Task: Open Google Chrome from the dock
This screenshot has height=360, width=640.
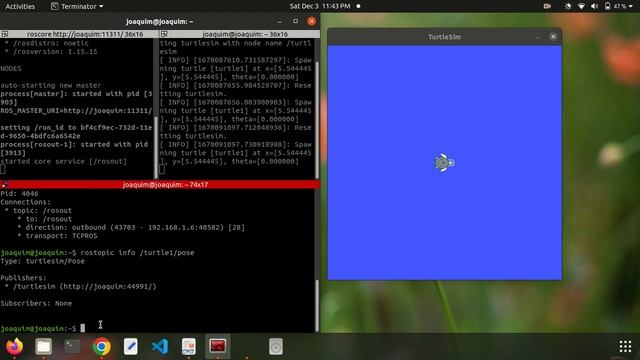Action: pyautogui.click(x=102, y=347)
